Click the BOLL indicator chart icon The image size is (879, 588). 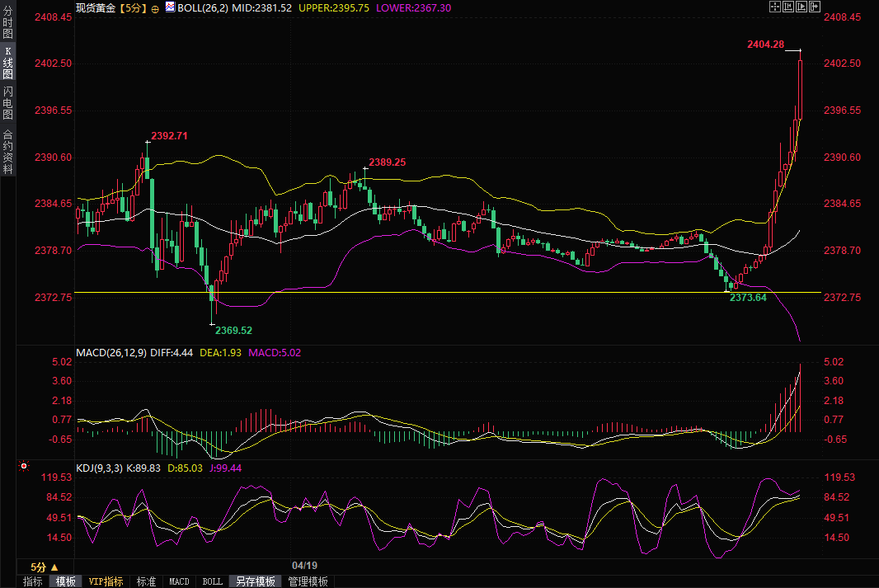pos(170,7)
